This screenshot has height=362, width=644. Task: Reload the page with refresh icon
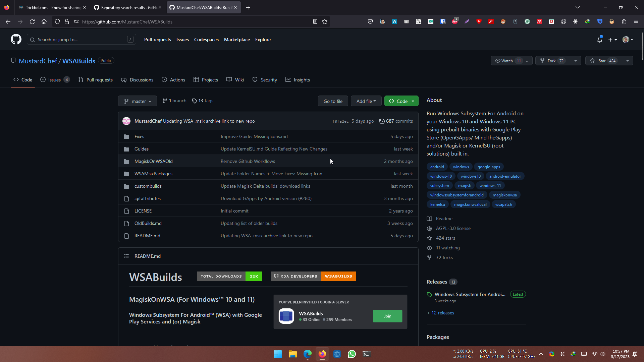(x=32, y=22)
